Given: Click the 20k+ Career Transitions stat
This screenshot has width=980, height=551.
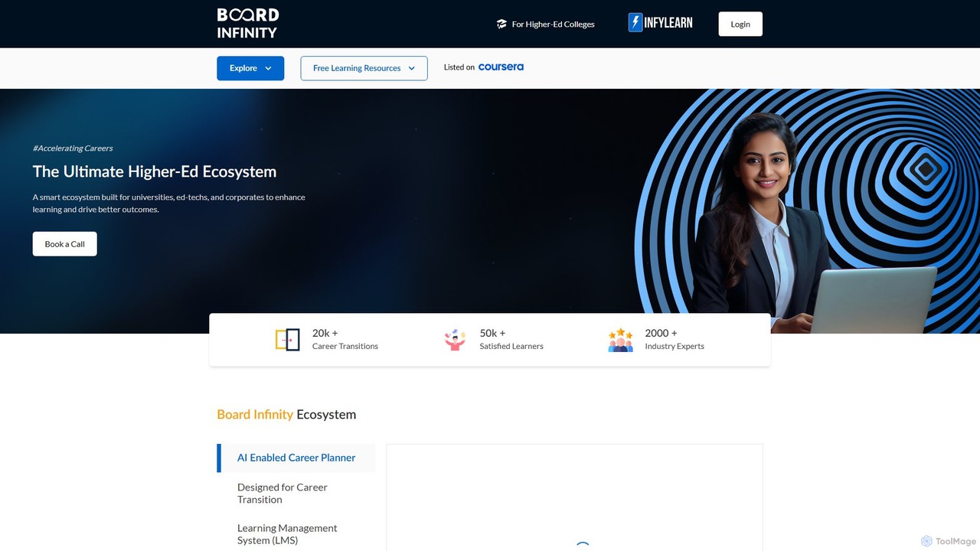Looking at the screenshot, I should pos(345,339).
